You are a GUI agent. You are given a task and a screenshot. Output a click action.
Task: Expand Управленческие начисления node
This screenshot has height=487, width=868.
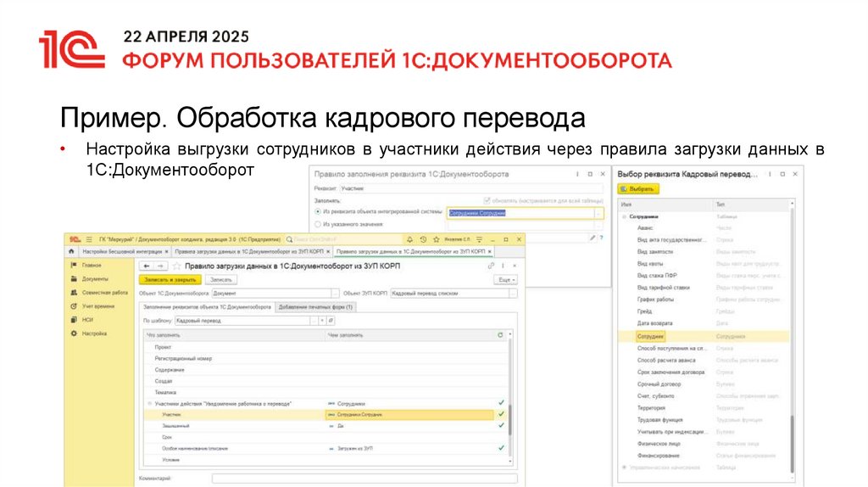(624, 467)
